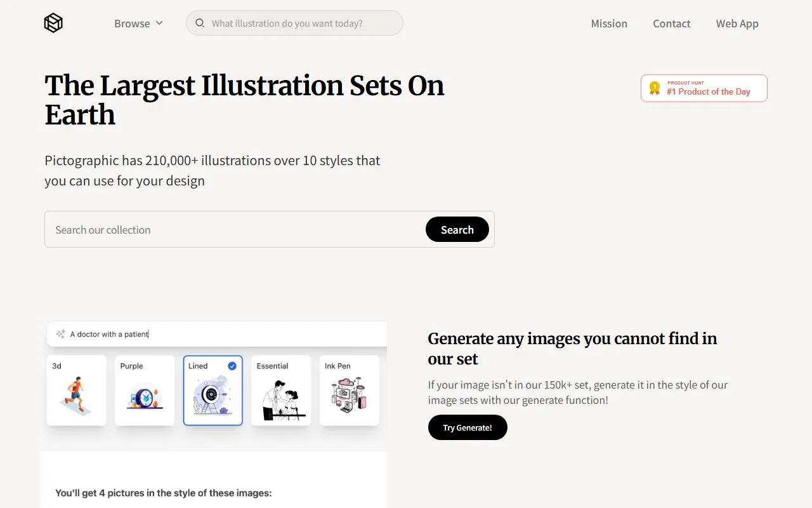The image size is (812, 508).
Task: Open the Browse dropdown menu
Action: point(132,23)
